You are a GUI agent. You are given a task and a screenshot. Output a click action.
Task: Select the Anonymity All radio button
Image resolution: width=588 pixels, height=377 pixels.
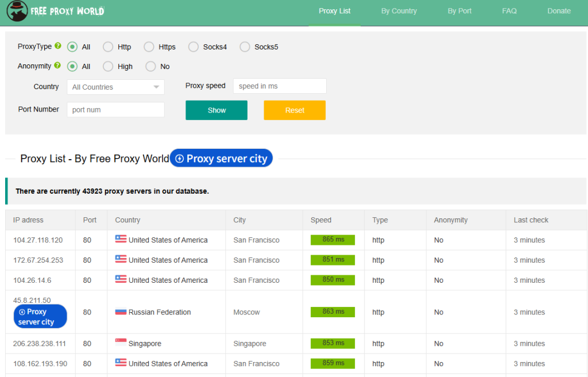point(72,67)
